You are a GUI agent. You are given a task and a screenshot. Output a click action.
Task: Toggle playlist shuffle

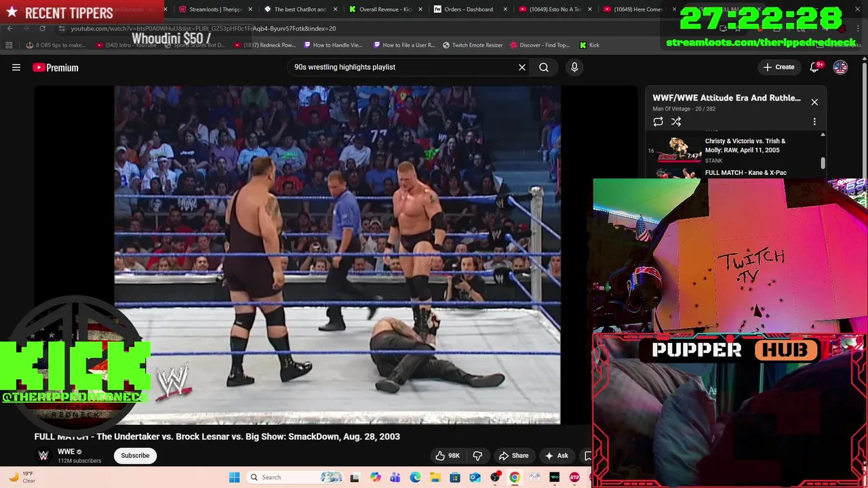coord(676,122)
